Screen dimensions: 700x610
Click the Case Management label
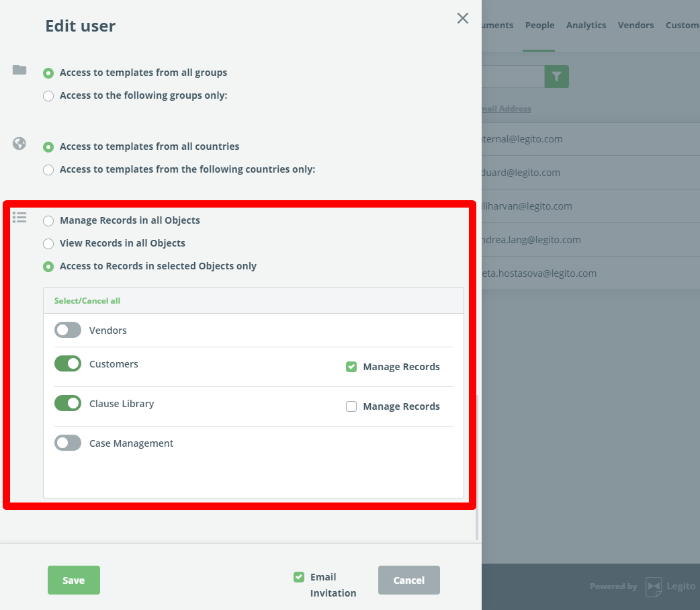click(131, 443)
